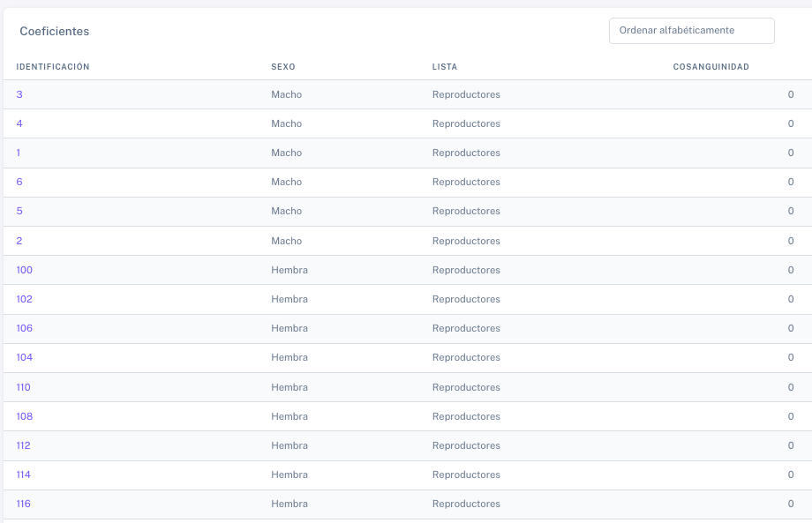Click identification link 114

pyautogui.click(x=23, y=474)
